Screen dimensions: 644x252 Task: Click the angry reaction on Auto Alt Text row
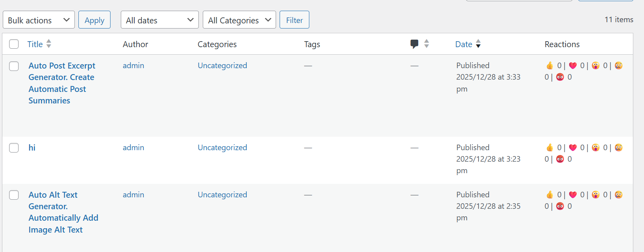point(560,206)
